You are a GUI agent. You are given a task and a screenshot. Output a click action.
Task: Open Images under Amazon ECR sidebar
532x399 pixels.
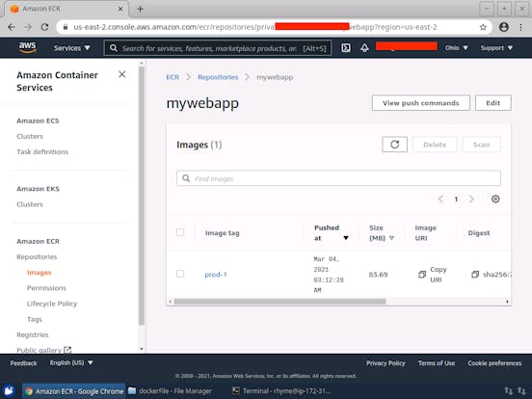[39, 273]
